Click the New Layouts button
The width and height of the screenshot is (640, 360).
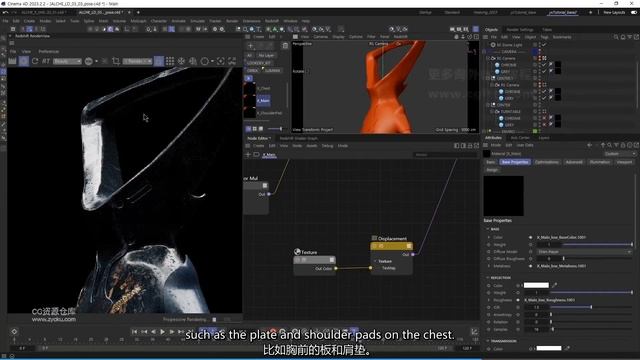pos(614,13)
